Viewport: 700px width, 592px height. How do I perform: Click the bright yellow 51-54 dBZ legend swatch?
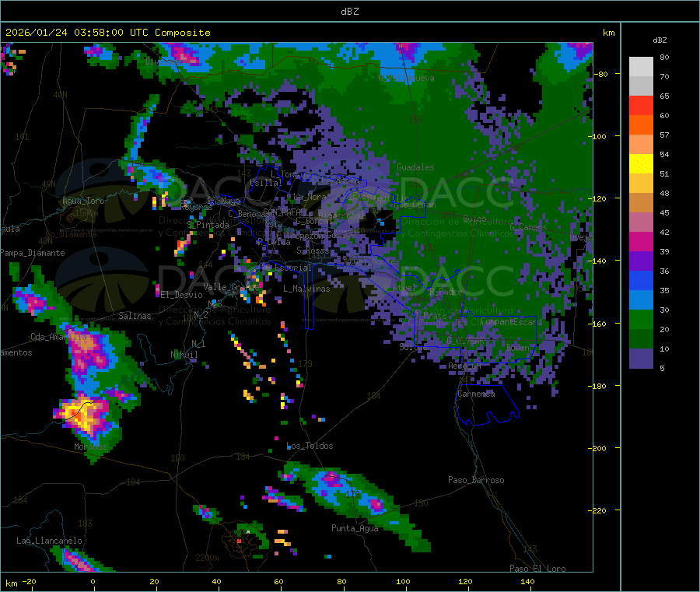641,164
